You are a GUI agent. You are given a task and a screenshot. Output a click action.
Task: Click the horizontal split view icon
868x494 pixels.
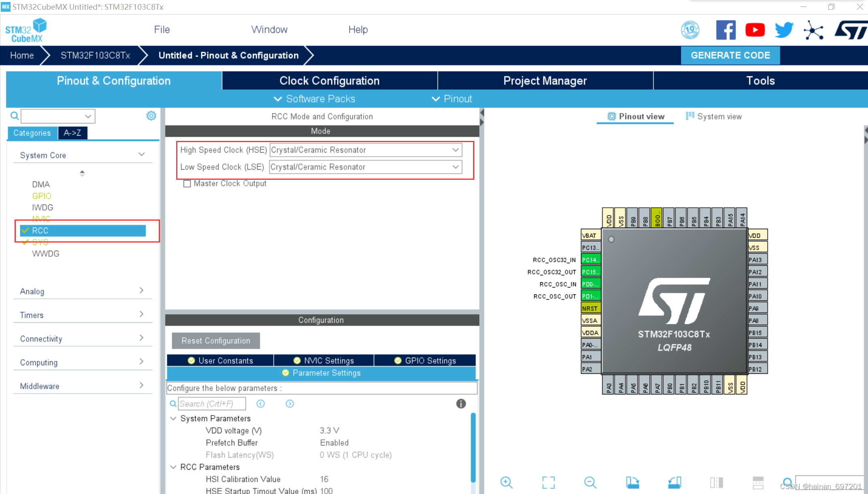click(758, 482)
